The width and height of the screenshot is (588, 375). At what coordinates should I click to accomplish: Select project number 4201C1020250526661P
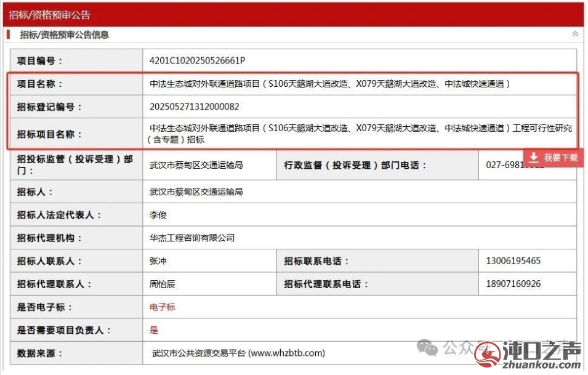pyautogui.click(x=197, y=61)
